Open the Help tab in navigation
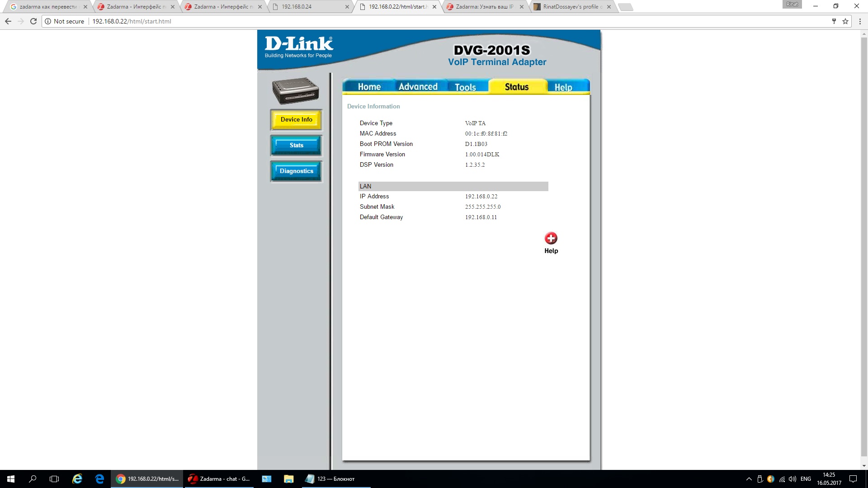Screen dimensions: 868x488 click(x=563, y=87)
